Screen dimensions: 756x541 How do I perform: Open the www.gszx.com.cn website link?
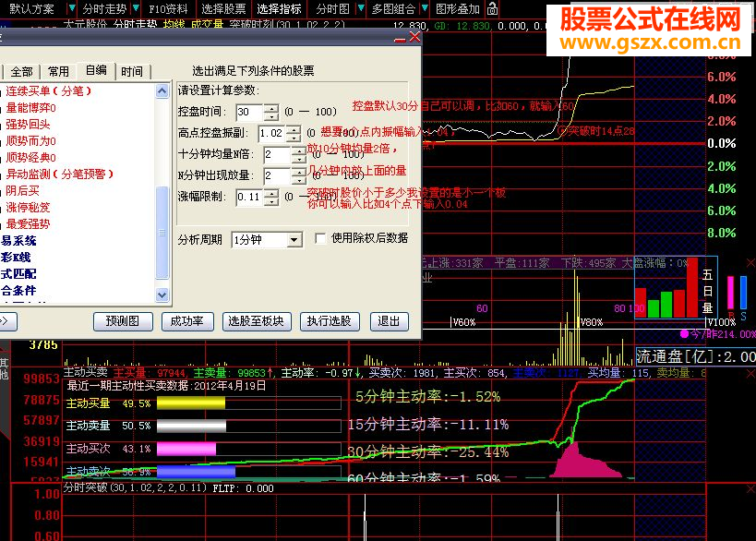[649, 41]
